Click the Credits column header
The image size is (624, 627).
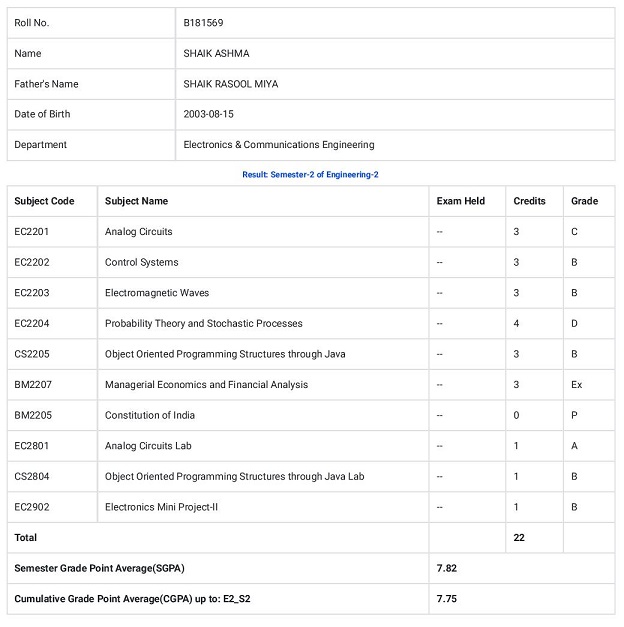pos(530,201)
